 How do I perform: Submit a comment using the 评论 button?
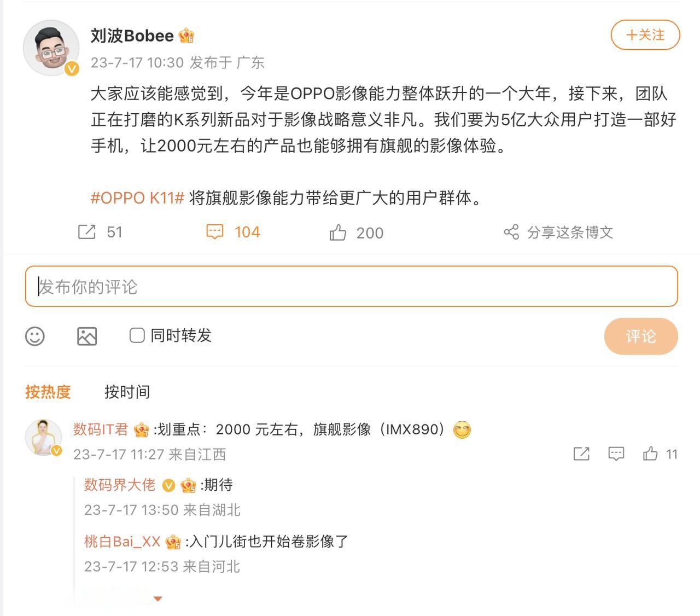[640, 336]
